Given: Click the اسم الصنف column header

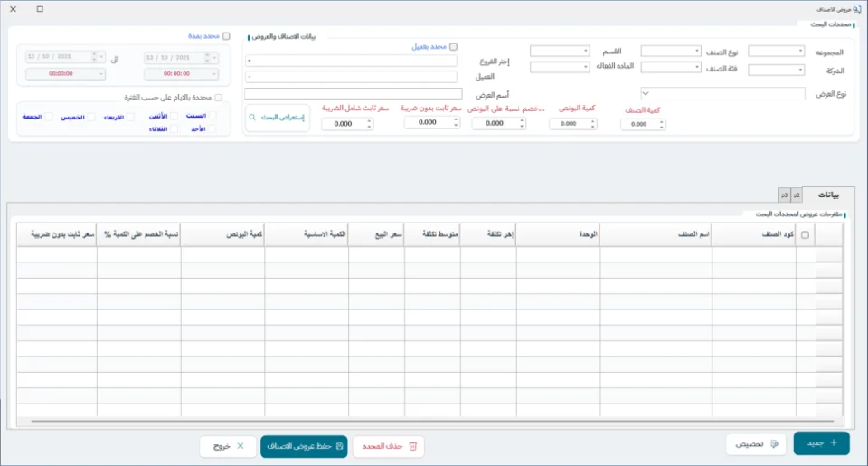Looking at the screenshot, I should coord(656,234).
